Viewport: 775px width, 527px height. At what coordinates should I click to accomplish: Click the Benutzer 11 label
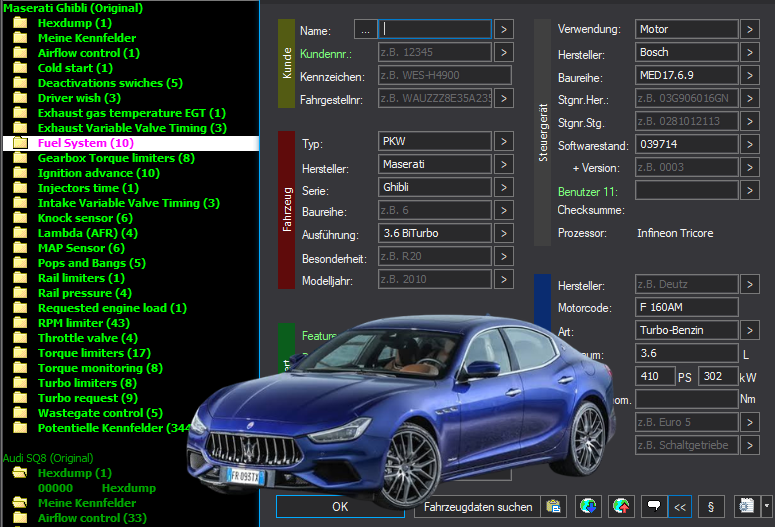[x=588, y=191]
